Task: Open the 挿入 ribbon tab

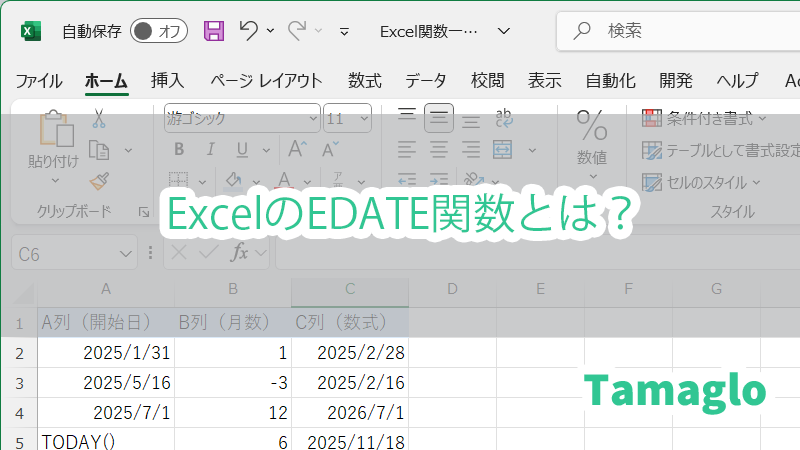Action: pyautogui.click(x=167, y=81)
